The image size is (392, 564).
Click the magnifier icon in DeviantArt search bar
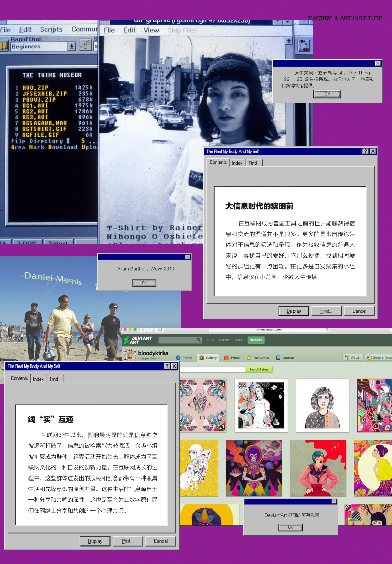click(x=199, y=340)
